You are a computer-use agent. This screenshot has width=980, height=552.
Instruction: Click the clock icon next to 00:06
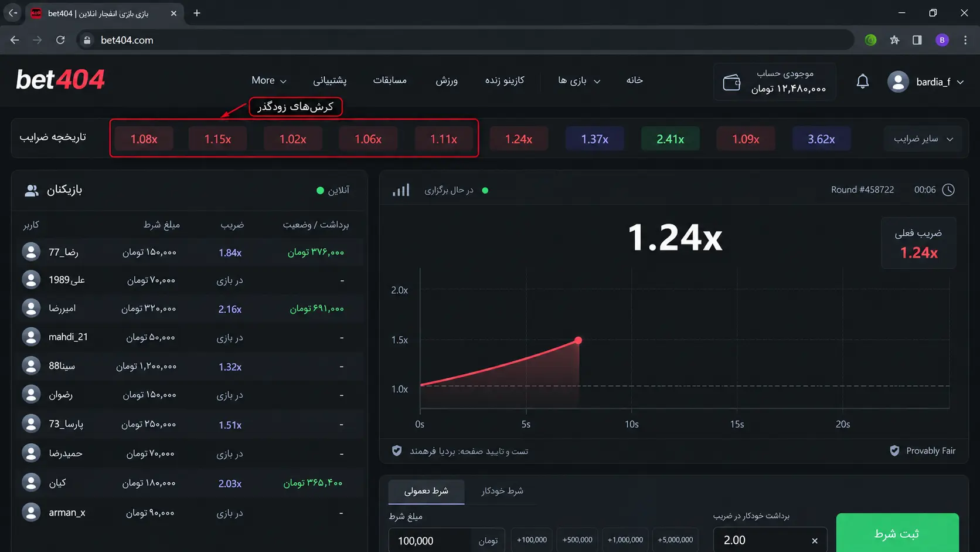pyautogui.click(x=948, y=189)
